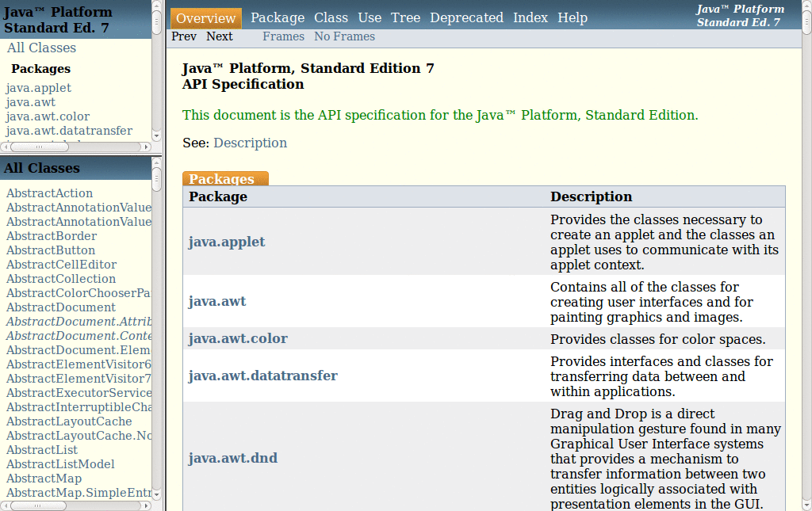This screenshot has height=511, width=812.
Task: Open the AbstractInterruptibleChannel class
Action: tap(79, 407)
